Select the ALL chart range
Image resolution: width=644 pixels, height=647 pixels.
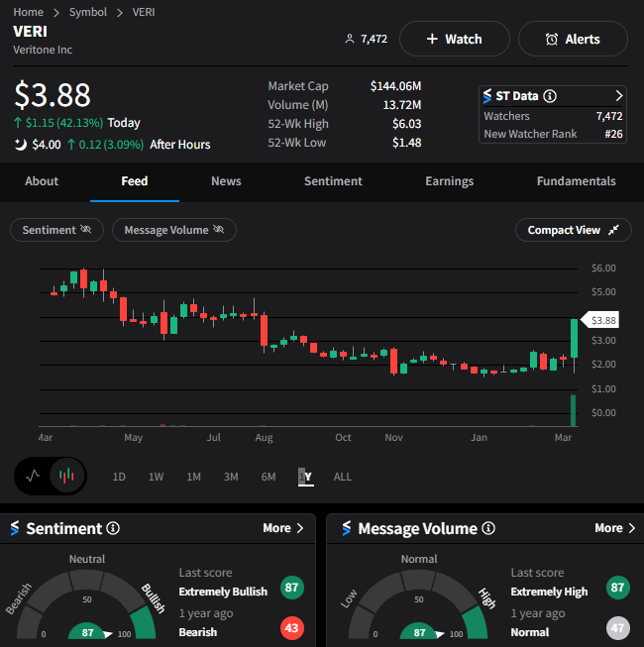point(343,477)
